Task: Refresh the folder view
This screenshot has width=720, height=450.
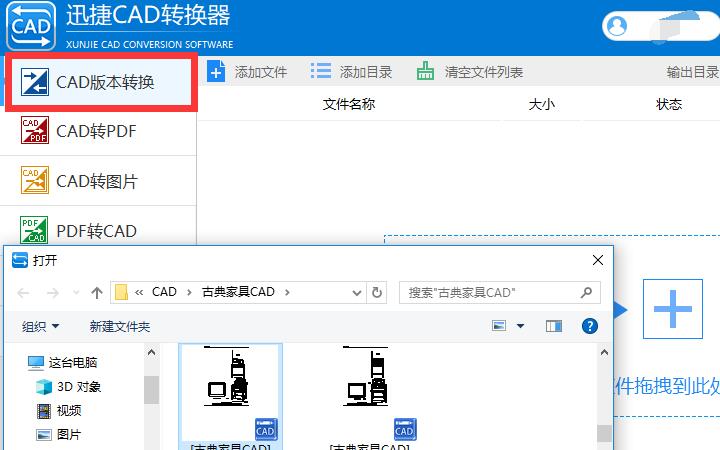Action: tap(377, 292)
